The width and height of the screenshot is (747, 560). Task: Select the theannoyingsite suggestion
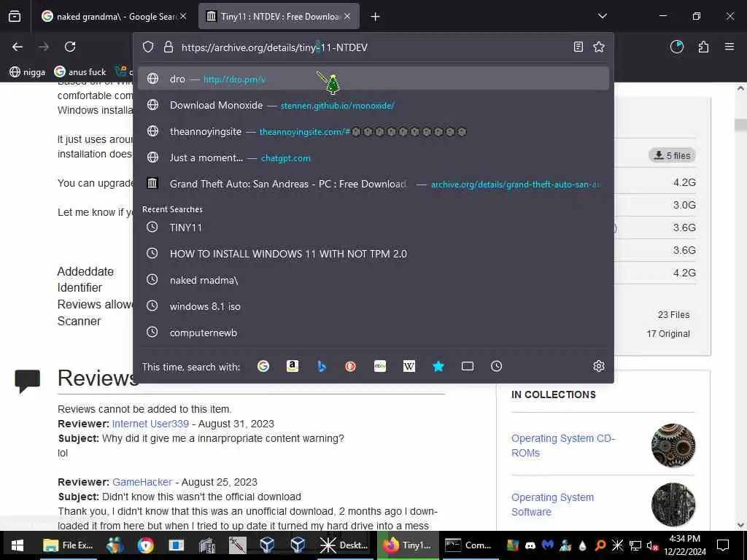pyautogui.click(x=373, y=131)
